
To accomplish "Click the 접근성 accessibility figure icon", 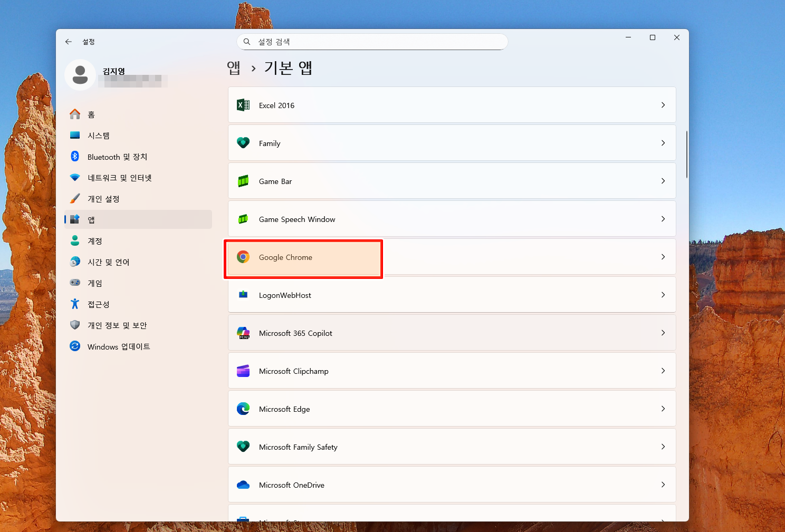I will [75, 304].
